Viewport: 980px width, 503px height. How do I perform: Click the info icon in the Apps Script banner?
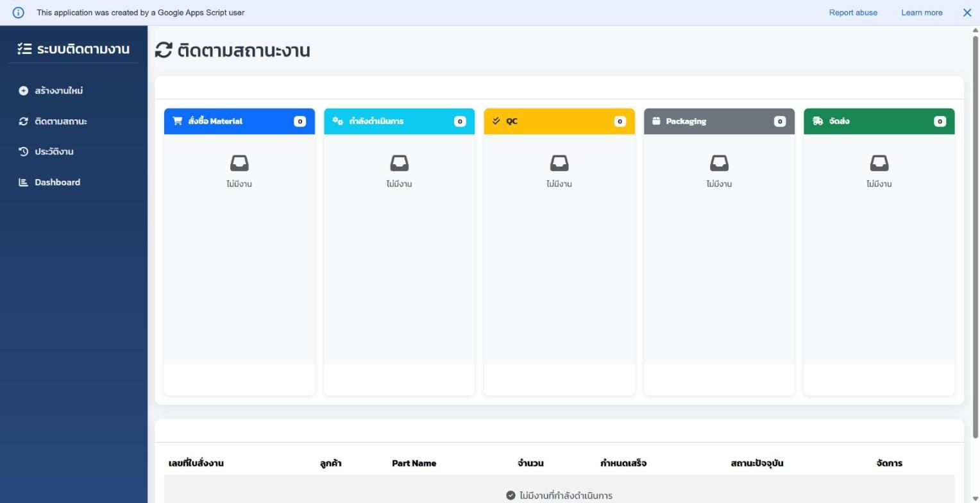(x=18, y=13)
